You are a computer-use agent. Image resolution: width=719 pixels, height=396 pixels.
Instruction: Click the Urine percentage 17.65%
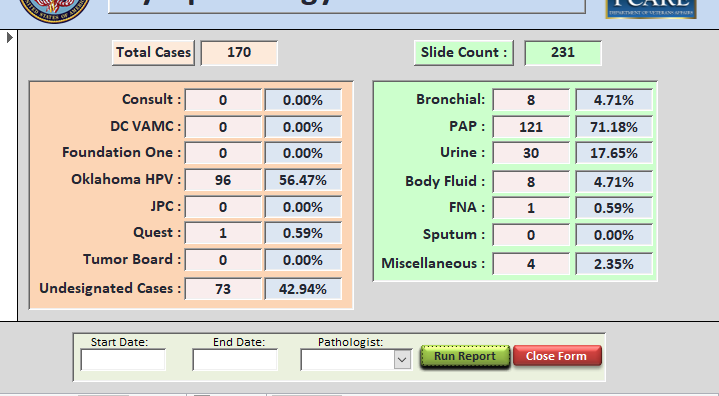[614, 153]
